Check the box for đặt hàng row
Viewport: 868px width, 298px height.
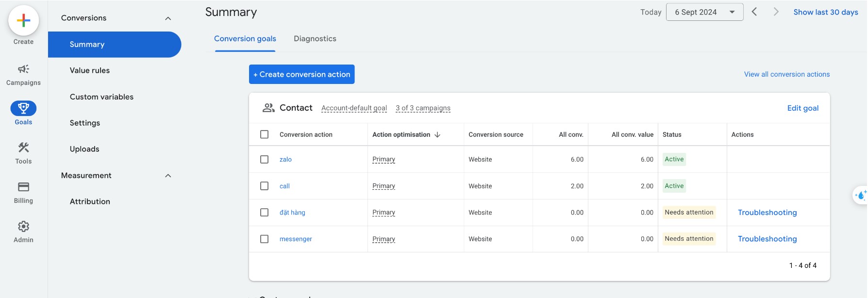pyautogui.click(x=264, y=212)
